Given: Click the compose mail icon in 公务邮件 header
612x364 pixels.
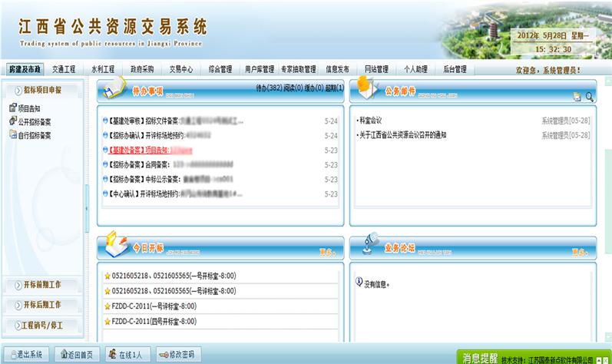Looking at the screenshot, I should pyautogui.click(x=577, y=97).
